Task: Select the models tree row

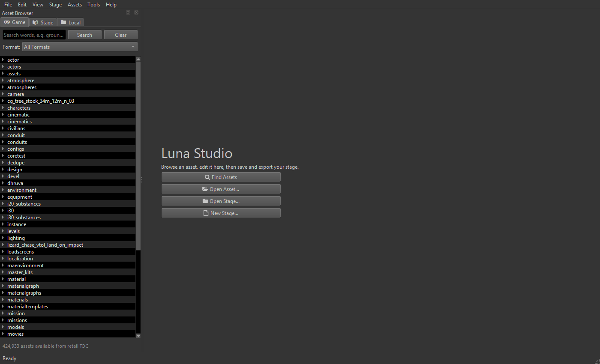Action: pos(68,327)
